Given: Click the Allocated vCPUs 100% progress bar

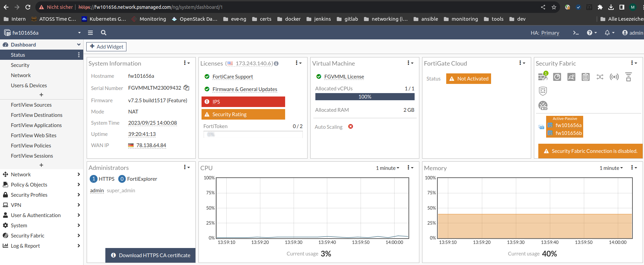Looking at the screenshot, I should [x=365, y=97].
